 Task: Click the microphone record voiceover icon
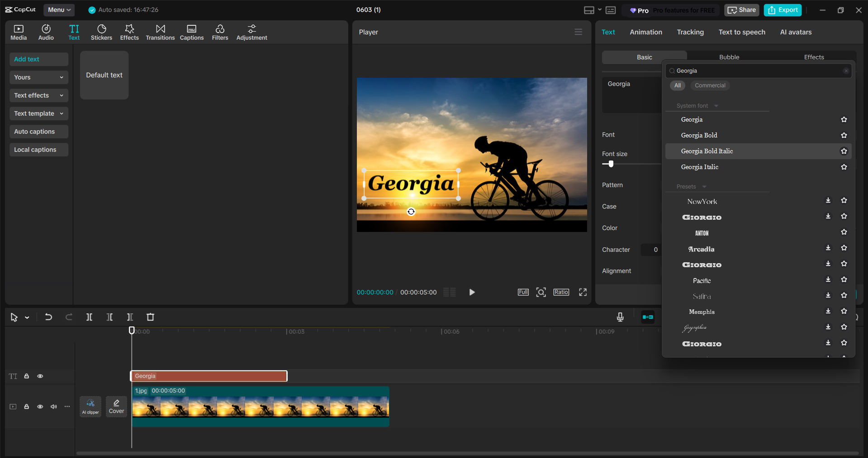[620, 317]
